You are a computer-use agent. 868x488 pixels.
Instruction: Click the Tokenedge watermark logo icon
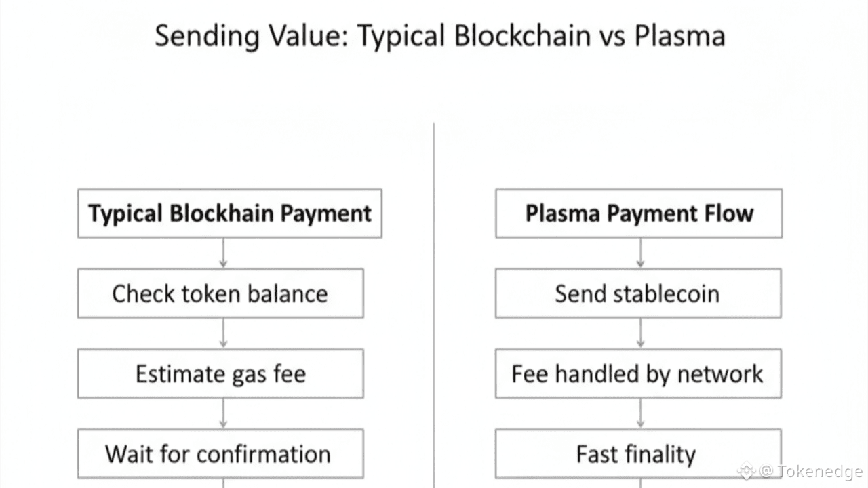coord(747,470)
